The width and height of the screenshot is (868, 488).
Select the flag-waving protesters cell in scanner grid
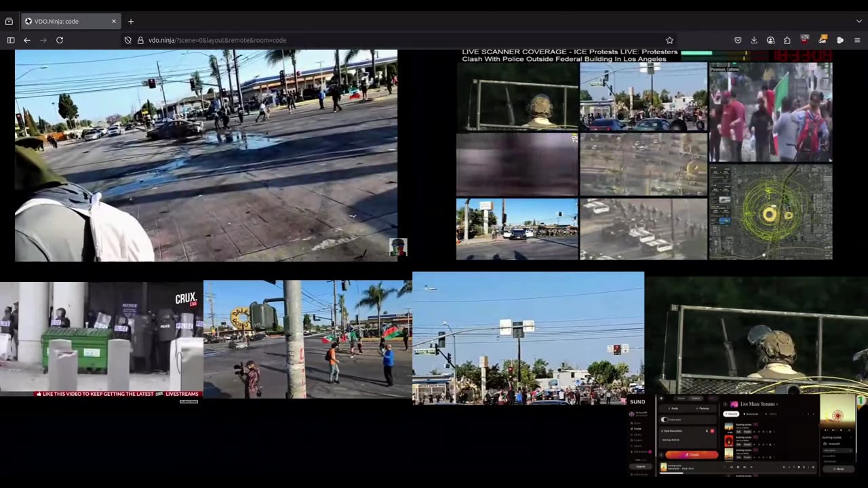[770, 113]
